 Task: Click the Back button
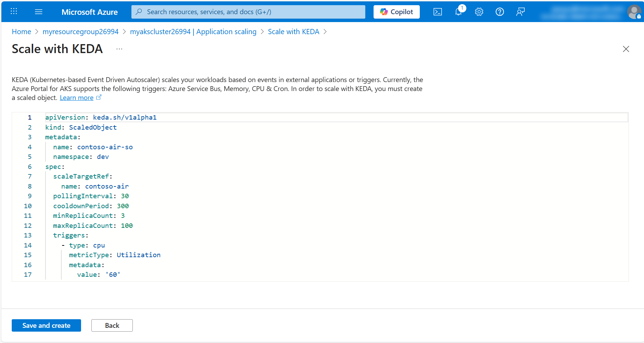tap(112, 325)
